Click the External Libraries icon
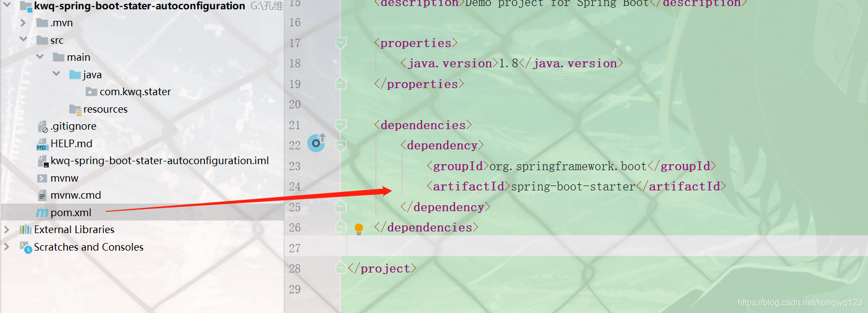Viewport: 868px width, 313px height. point(26,229)
